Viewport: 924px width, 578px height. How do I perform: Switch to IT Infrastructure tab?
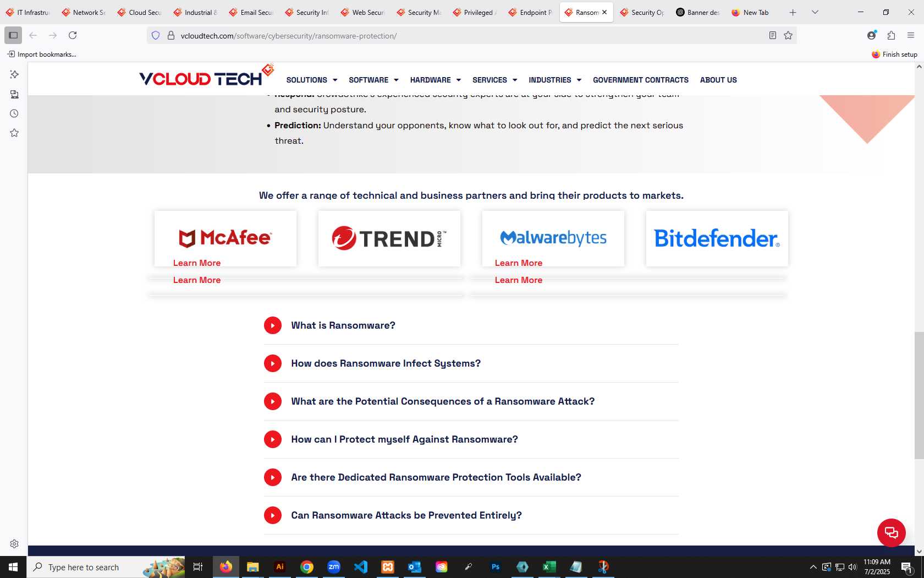point(28,12)
